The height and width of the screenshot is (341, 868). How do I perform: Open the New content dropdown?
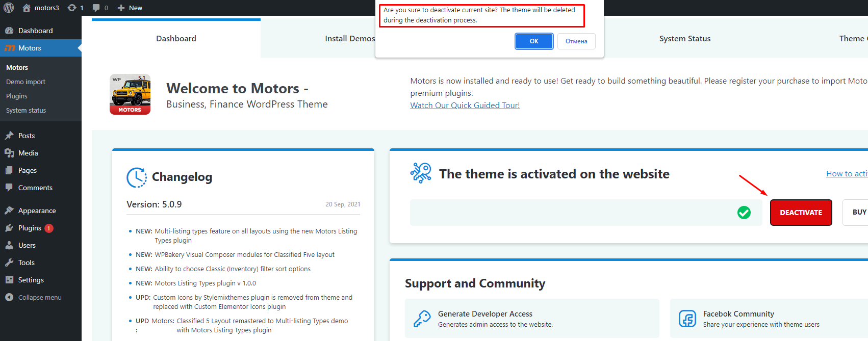pos(130,8)
